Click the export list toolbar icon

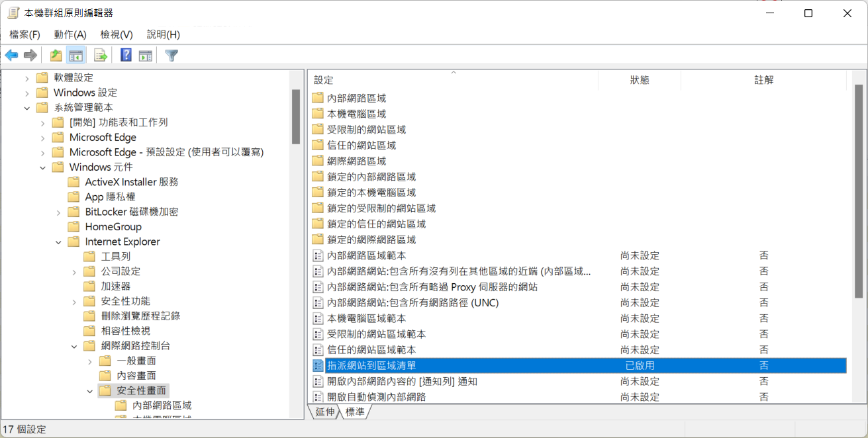pos(101,56)
